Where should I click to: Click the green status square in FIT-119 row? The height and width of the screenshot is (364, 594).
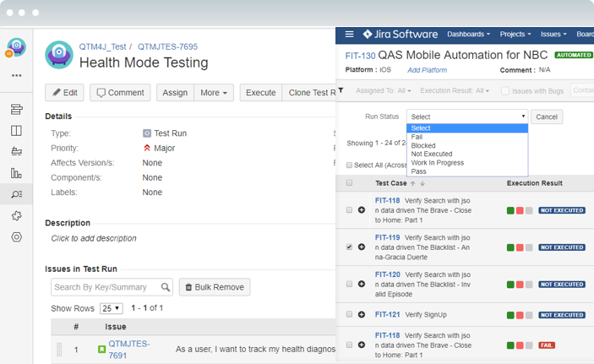510,247
